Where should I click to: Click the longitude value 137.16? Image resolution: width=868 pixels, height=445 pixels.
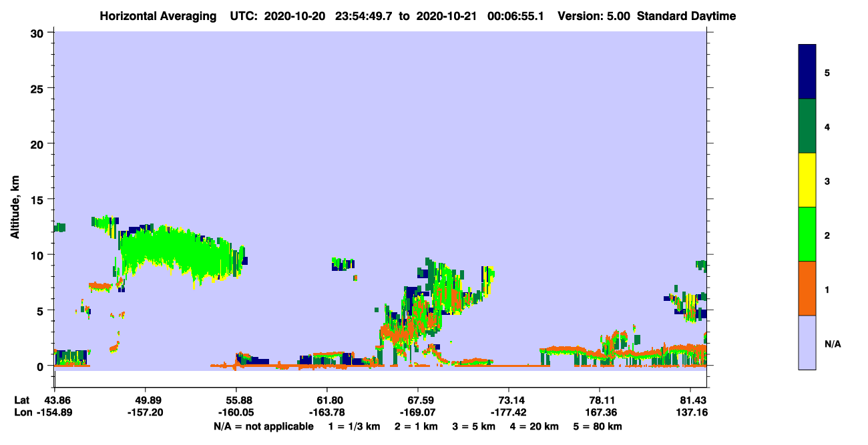[692, 413]
